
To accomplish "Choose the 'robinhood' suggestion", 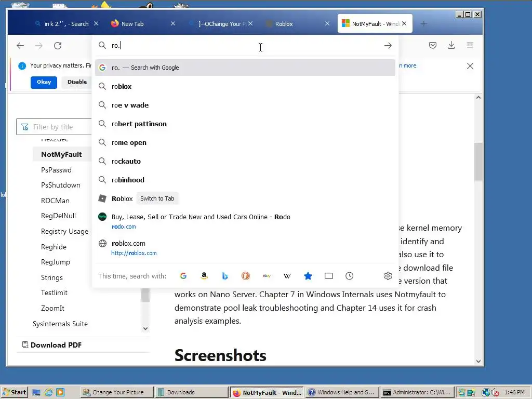I will point(245,180).
